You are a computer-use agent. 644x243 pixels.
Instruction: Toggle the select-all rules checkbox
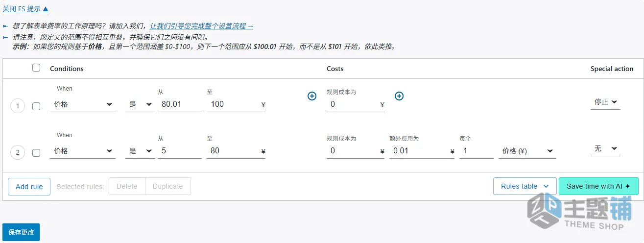pyautogui.click(x=36, y=68)
